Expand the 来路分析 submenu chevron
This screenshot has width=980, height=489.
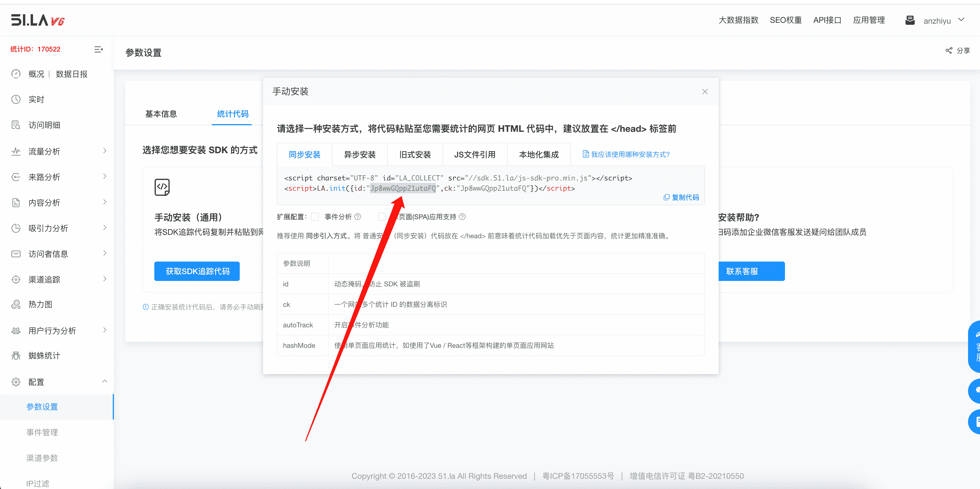[x=104, y=176]
